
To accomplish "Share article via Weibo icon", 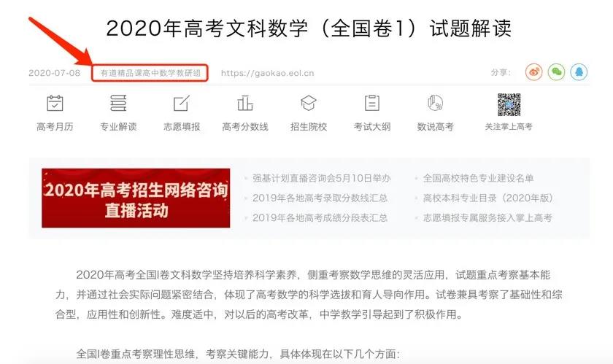I will (533, 72).
